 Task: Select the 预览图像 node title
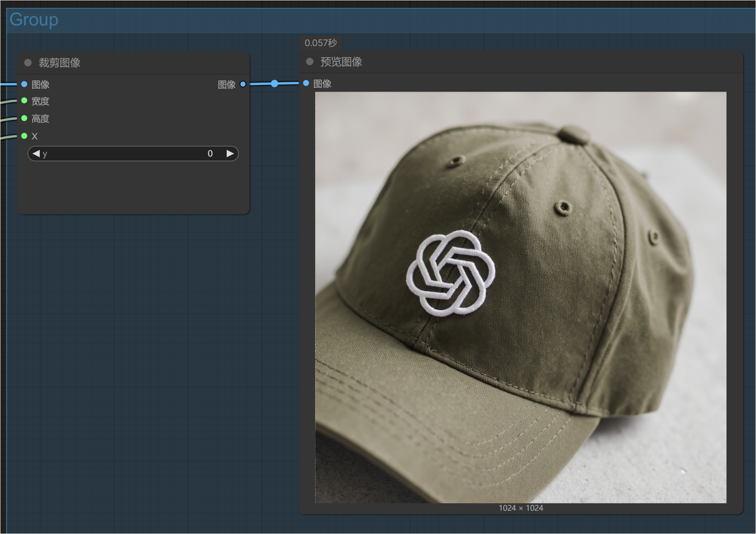(x=341, y=62)
